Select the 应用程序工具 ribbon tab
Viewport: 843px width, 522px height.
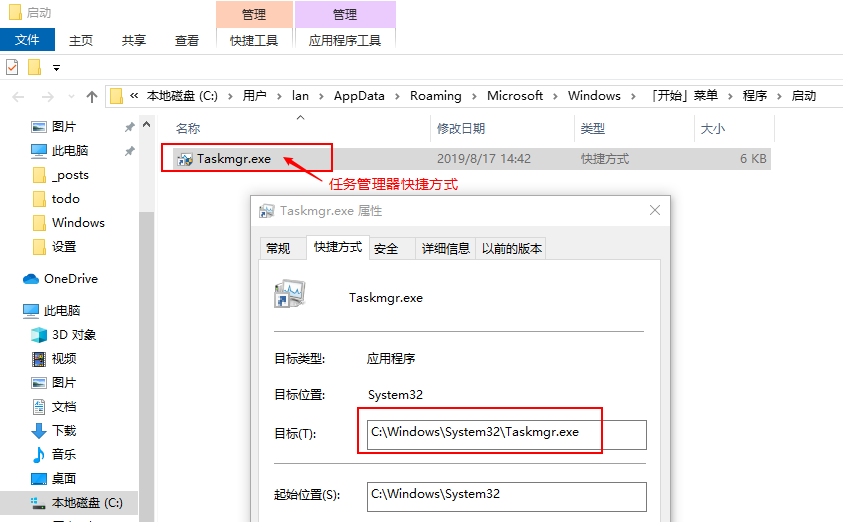pyautogui.click(x=345, y=40)
